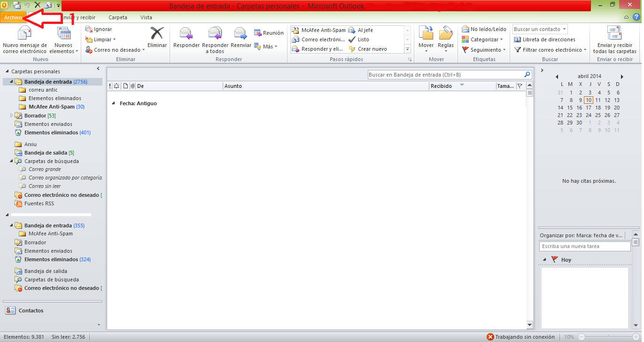Click the Trabajando sin conexión status

pos(520,337)
